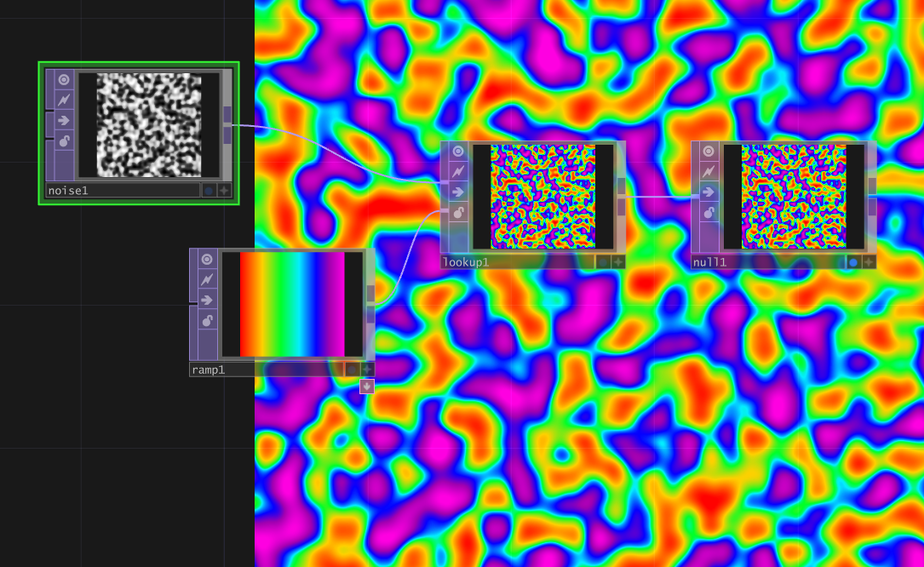Click the ramp1 rainbow gradient viewer
The image size is (924, 567).
292,304
